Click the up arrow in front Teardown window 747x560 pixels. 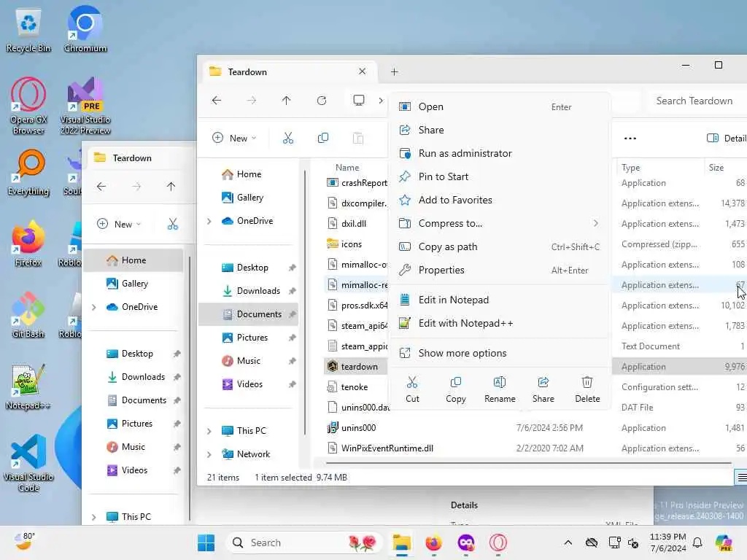click(286, 101)
